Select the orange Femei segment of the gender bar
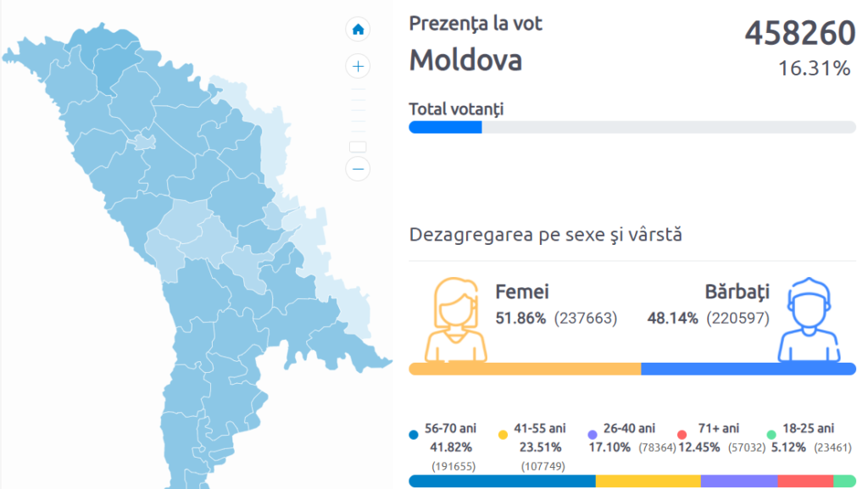868x489 pixels. pyautogui.click(x=525, y=369)
